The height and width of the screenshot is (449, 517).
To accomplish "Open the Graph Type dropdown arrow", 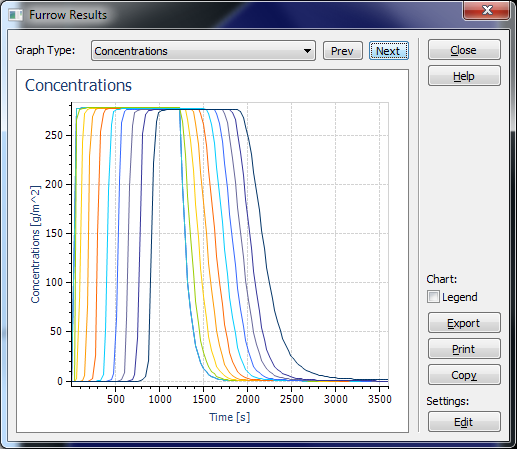I will [307, 51].
